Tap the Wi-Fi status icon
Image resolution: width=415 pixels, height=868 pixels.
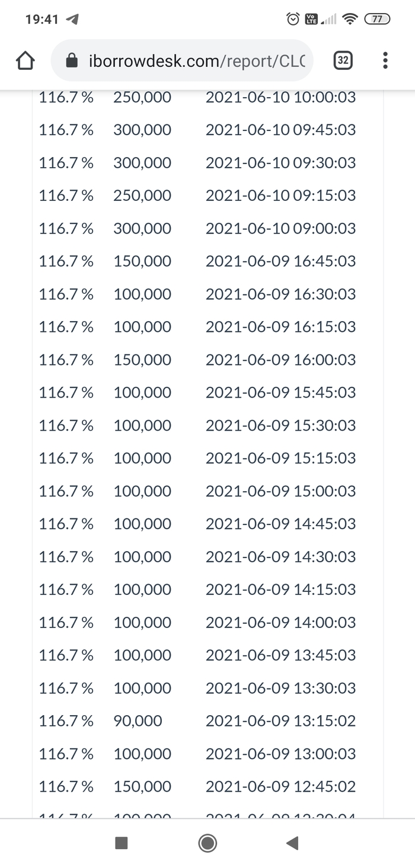click(x=350, y=19)
